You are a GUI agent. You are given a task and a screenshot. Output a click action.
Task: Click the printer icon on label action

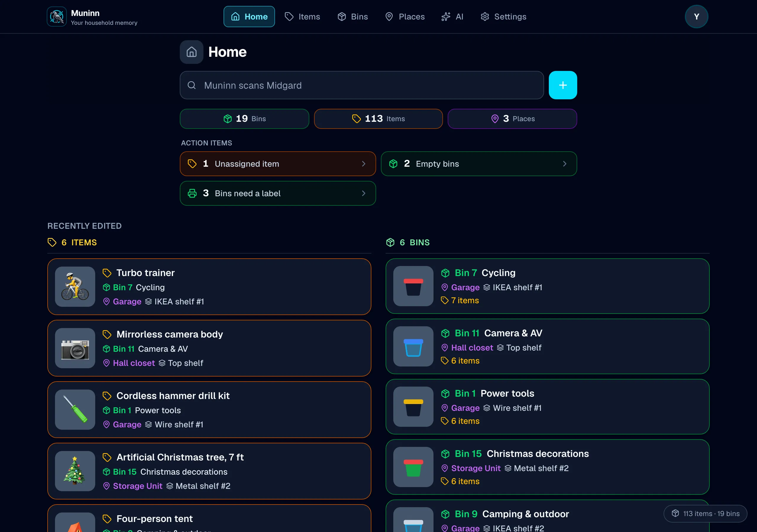192,194
